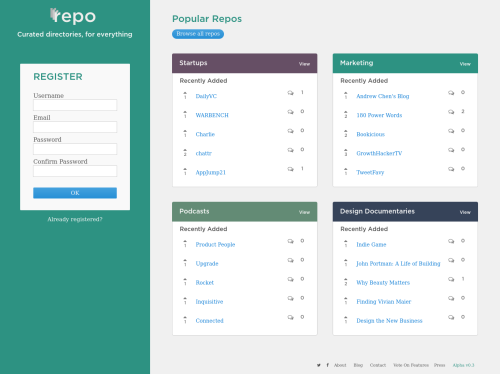Focus the Password field
Screen dimensions: 500x374
coord(75,149)
